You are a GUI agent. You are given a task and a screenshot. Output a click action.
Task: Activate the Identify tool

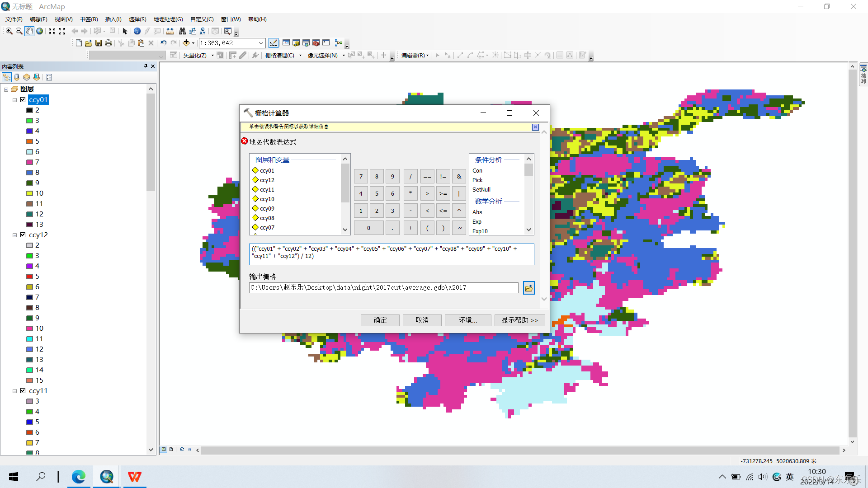pyautogui.click(x=137, y=31)
